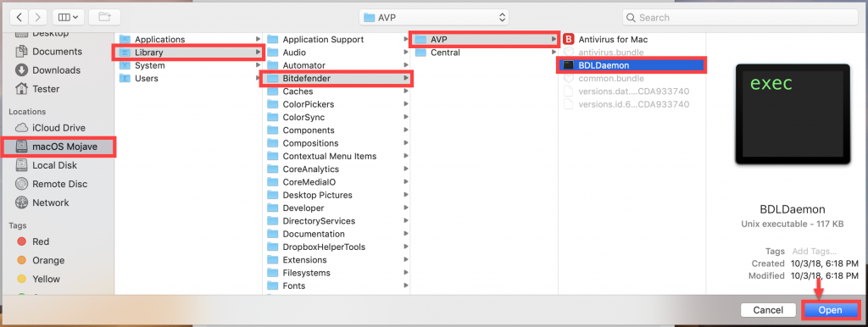Click the Open button

[x=831, y=310]
